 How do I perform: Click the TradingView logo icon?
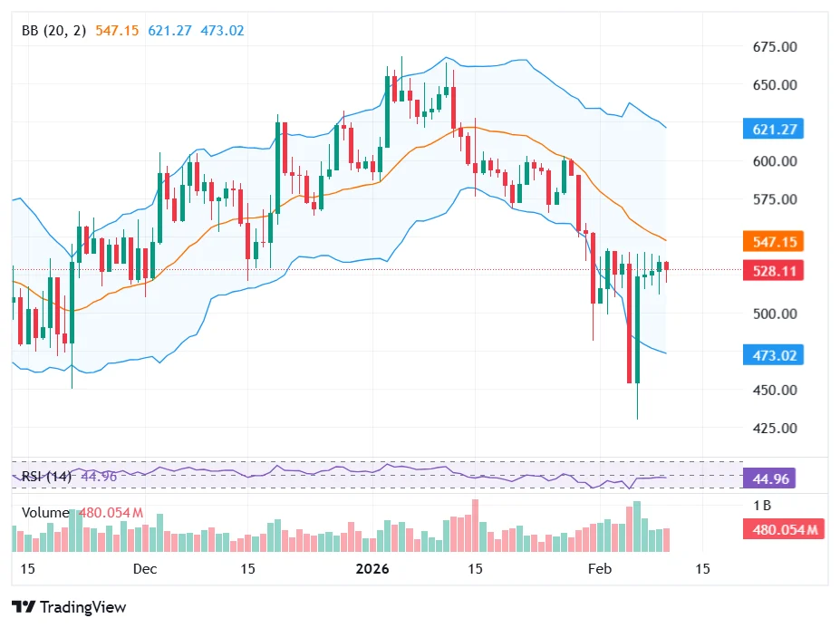(24, 607)
